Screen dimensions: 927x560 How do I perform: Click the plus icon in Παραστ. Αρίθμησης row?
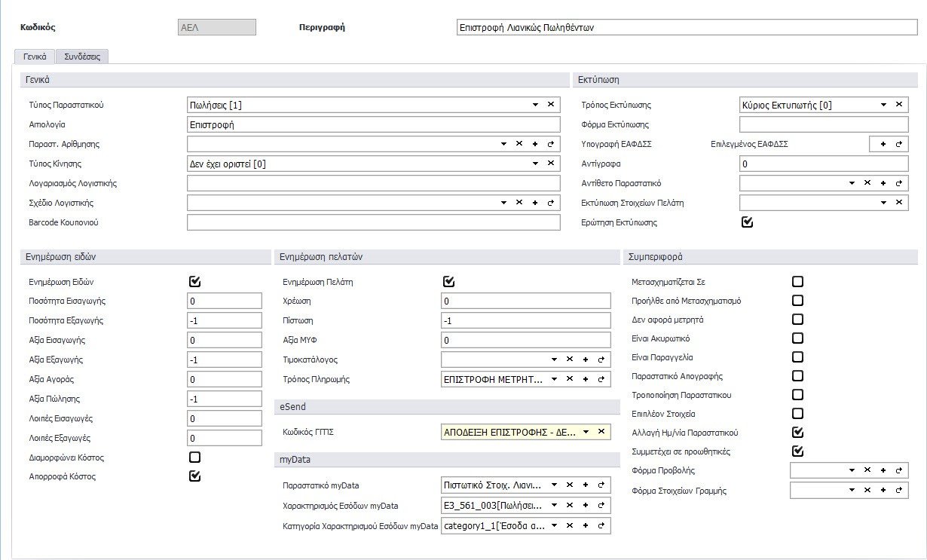(x=534, y=144)
